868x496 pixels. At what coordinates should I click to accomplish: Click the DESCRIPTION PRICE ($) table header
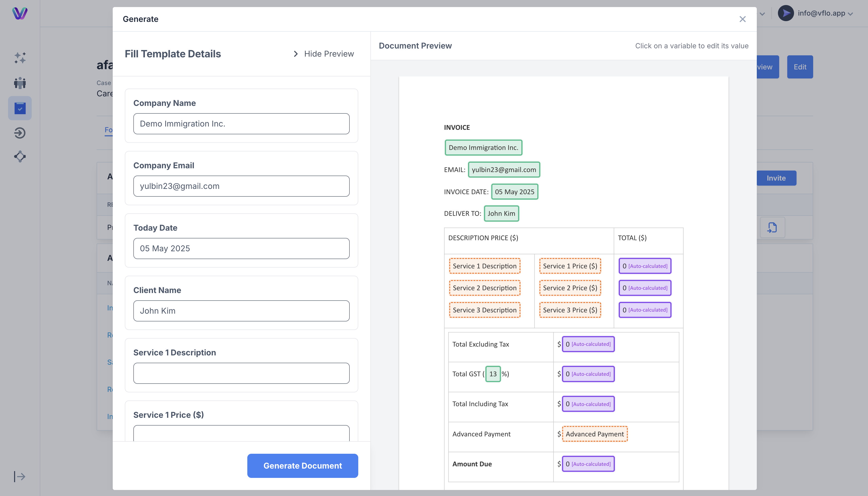point(483,238)
